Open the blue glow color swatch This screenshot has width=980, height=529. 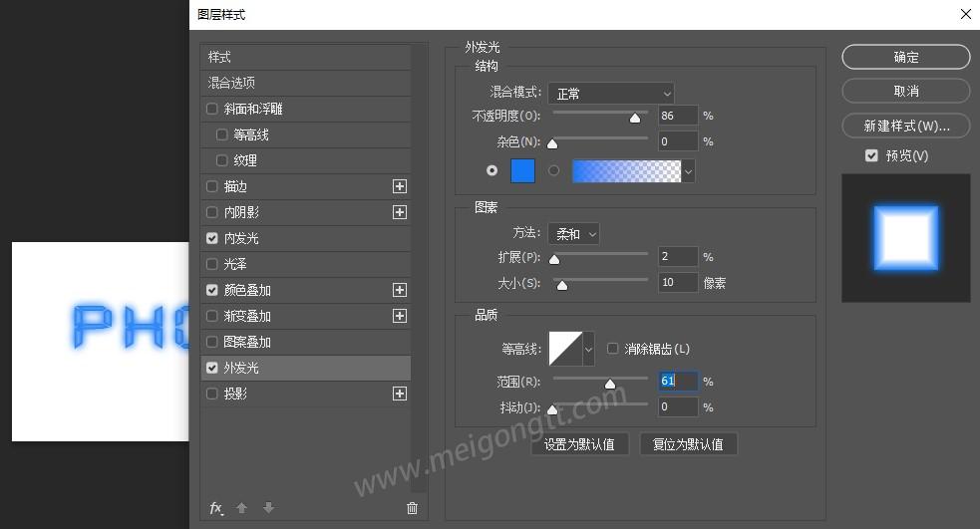pyautogui.click(x=522, y=170)
